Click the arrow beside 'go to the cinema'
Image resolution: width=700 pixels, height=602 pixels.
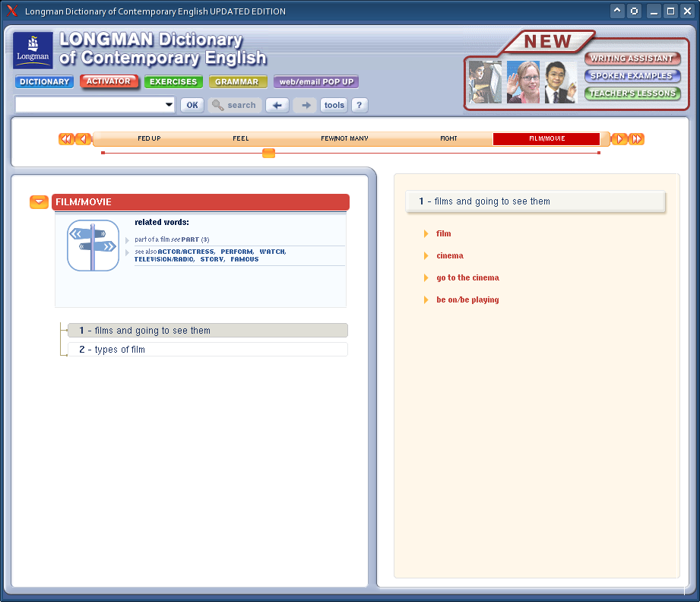426,277
